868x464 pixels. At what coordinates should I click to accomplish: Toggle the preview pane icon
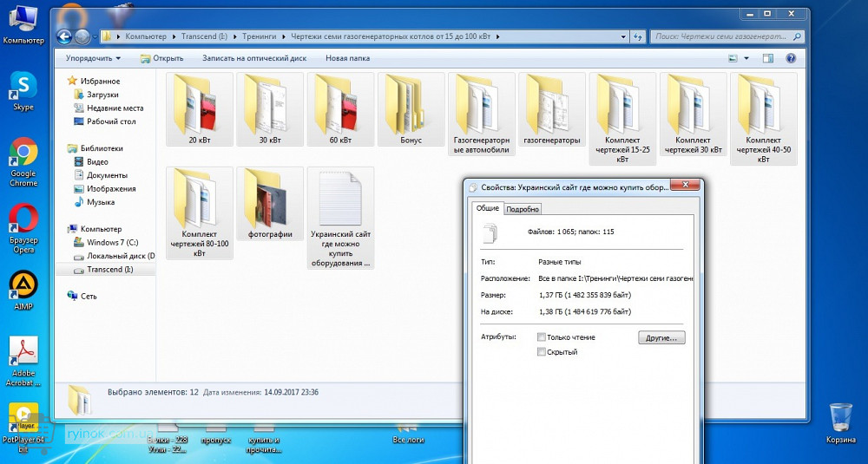coord(767,58)
